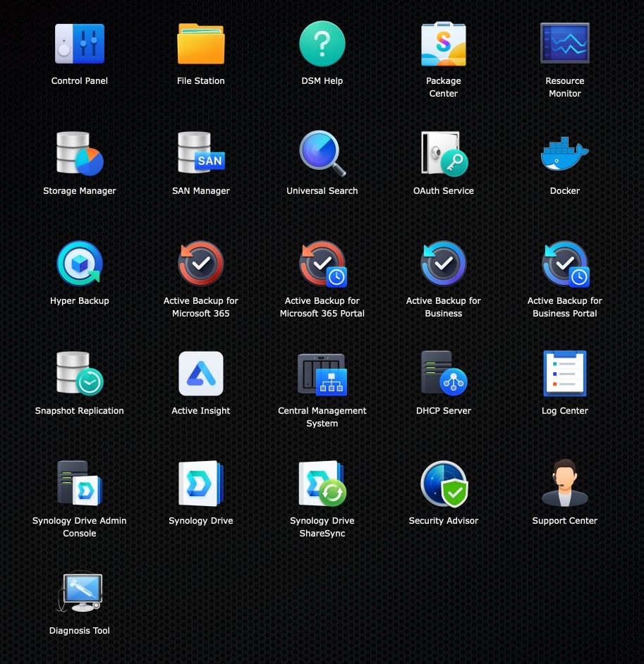The width and height of the screenshot is (644, 664).
Task: Click the "Resource Monitor" text label
Action: [565, 87]
